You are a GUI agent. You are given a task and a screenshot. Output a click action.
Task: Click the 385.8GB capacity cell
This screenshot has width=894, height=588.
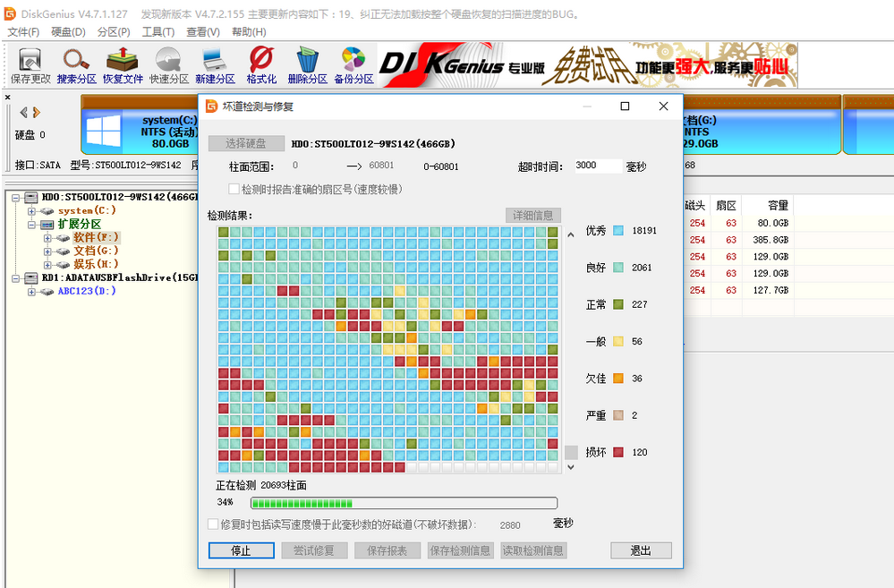click(771, 240)
